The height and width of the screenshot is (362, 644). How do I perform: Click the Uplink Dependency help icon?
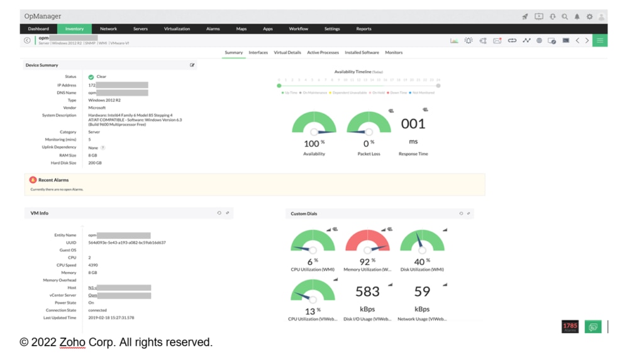[103, 148]
